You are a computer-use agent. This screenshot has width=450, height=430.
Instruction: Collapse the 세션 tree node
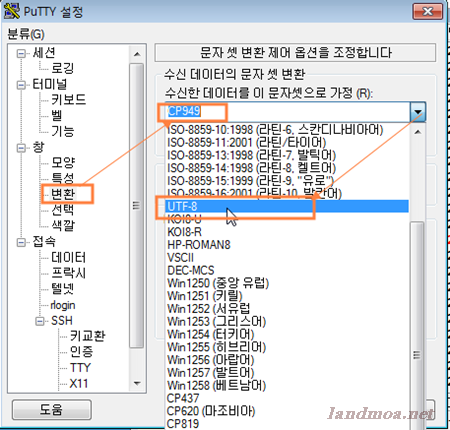pos(21,53)
